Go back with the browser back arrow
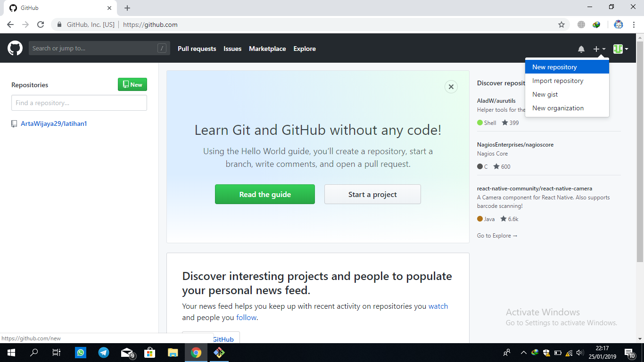This screenshot has height=362, width=644. click(x=10, y=25)
